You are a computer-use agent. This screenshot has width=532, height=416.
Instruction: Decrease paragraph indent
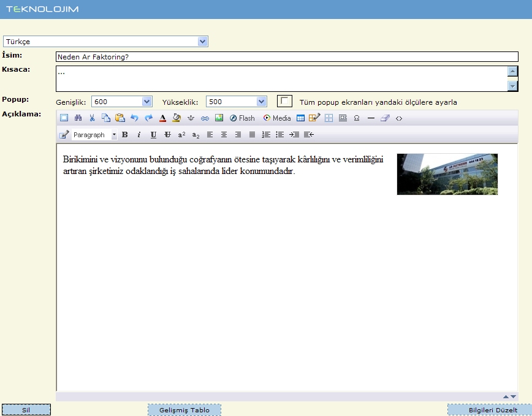309,135
